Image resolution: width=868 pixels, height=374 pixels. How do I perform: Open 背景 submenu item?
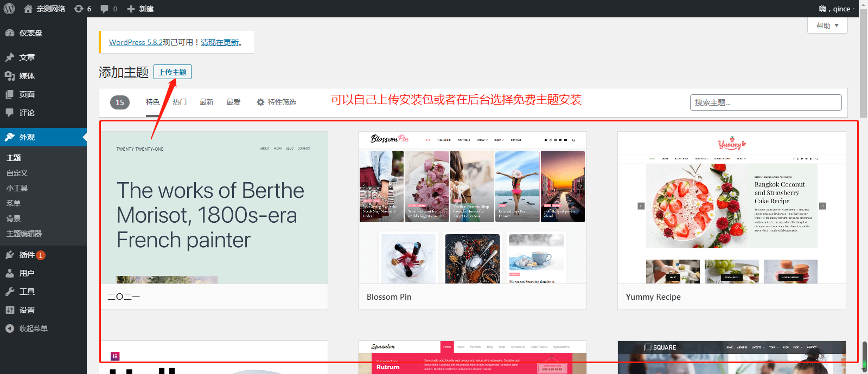click(x=14, y=218)
